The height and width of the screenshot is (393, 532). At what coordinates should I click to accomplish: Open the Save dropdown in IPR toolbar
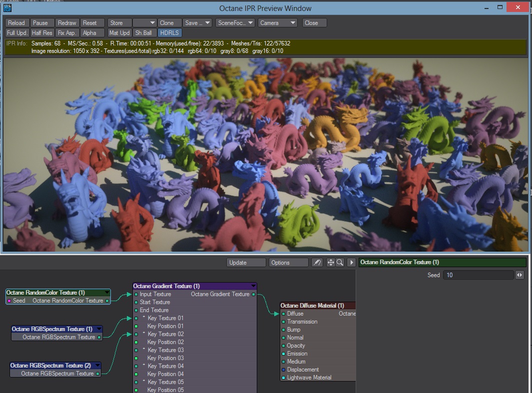tap(197, 23)
